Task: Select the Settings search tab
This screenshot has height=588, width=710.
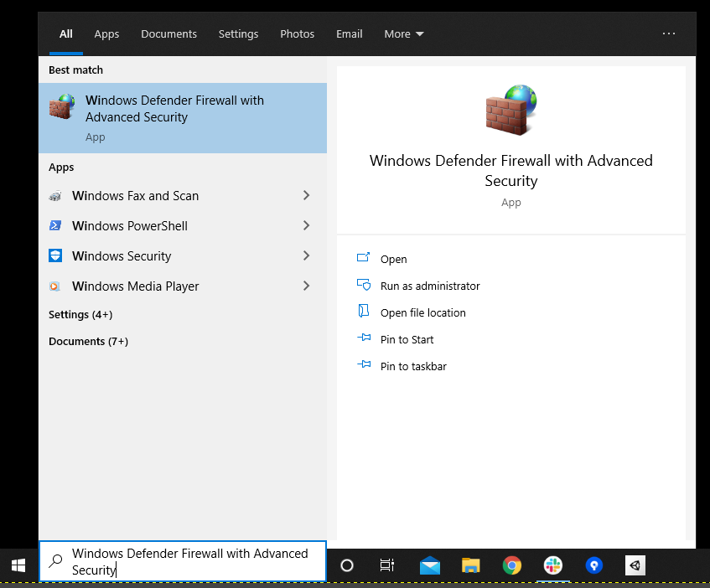Action: 238,34
